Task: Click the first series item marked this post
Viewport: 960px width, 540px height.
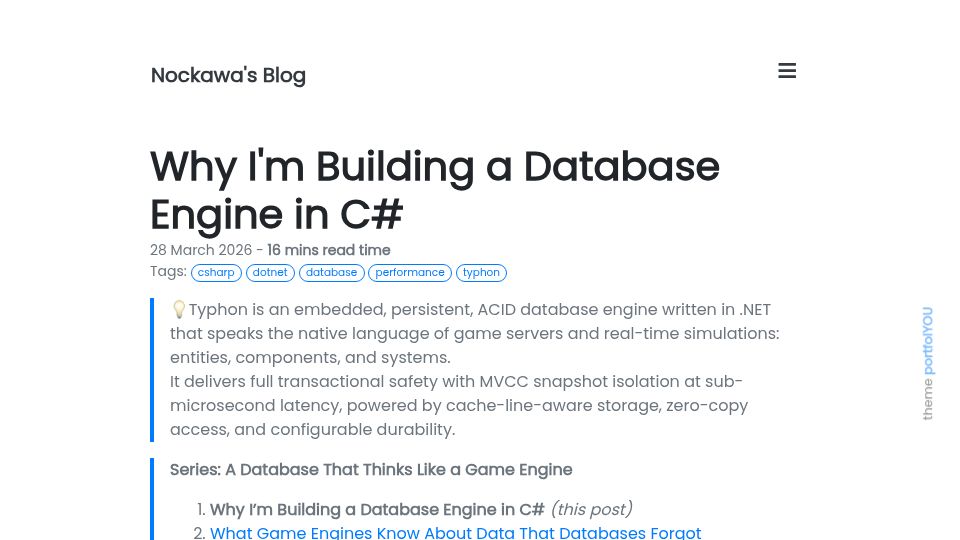Action: click(421, 509)
